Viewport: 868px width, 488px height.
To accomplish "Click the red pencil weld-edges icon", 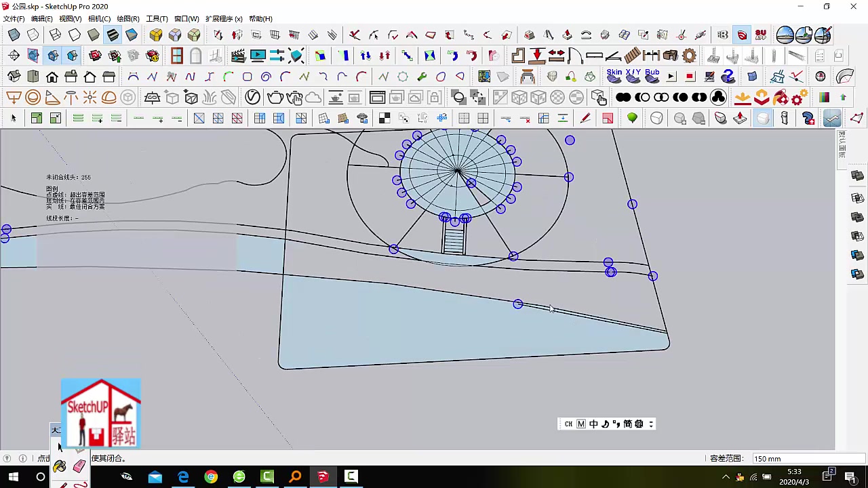I will click(x=584, y=119).
